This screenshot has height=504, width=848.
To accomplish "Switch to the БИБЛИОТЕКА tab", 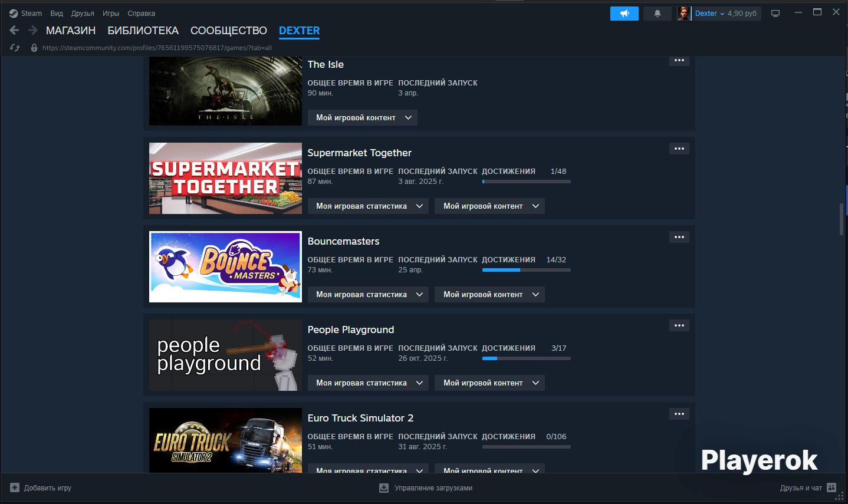I will [x=143, y=31].
